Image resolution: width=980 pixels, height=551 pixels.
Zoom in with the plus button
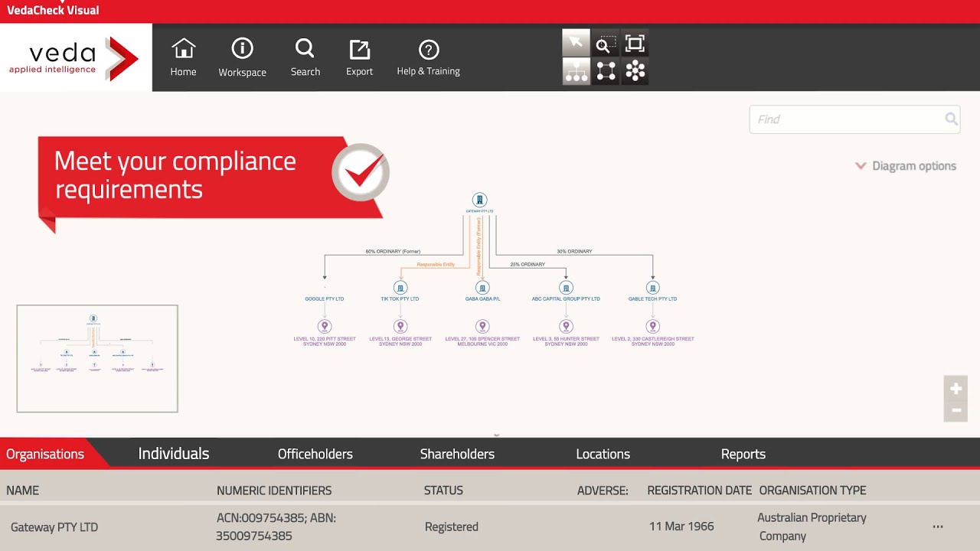[956, 389]
